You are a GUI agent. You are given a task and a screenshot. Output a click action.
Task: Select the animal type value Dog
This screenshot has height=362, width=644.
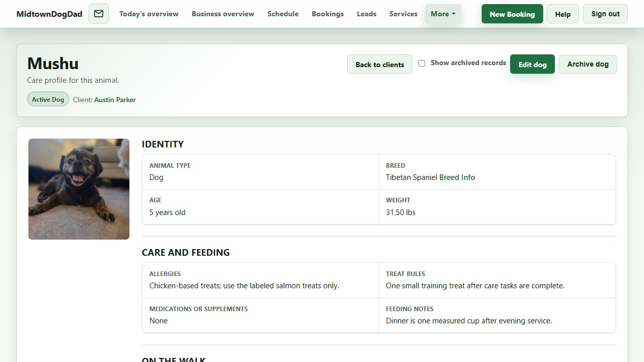pyautogui.click(x=156, y=177)
